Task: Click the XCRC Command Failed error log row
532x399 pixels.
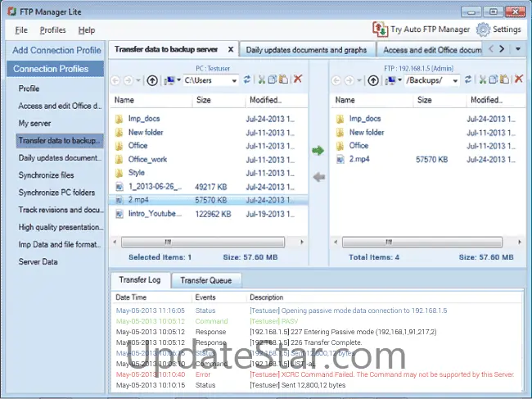Action: [316, 374]
